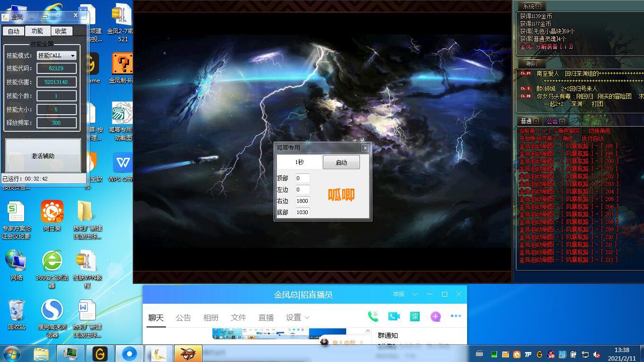
Task: Select the 恒联VPN教程 archive icon
Action: click(87, 269)
